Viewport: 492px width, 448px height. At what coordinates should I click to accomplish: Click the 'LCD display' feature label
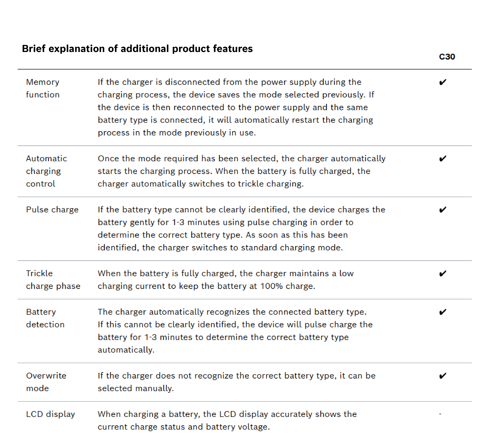click(51, 414)
